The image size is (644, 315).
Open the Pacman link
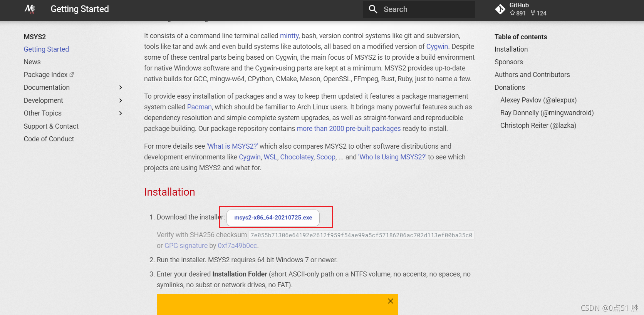[199, 107]
